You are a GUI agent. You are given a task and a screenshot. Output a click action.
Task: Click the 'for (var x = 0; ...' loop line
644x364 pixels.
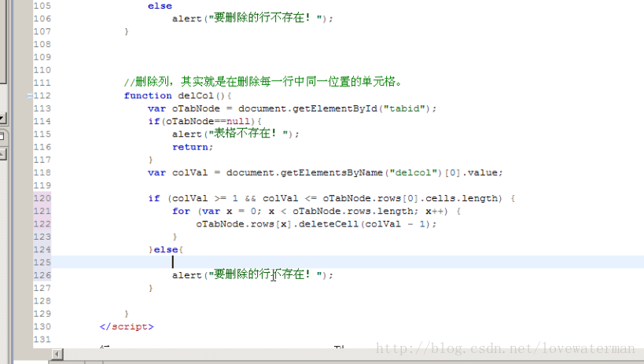pyautogui.click(x=316, y=211)
